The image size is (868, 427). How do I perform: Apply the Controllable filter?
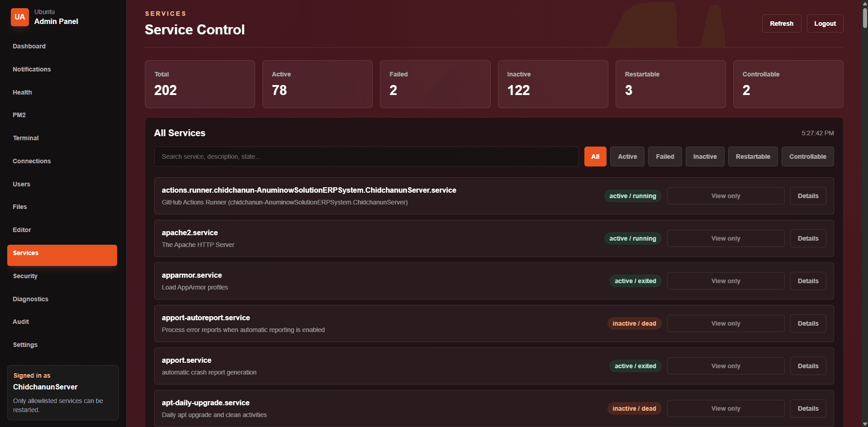pyautogui.click(x=807, y=157)
